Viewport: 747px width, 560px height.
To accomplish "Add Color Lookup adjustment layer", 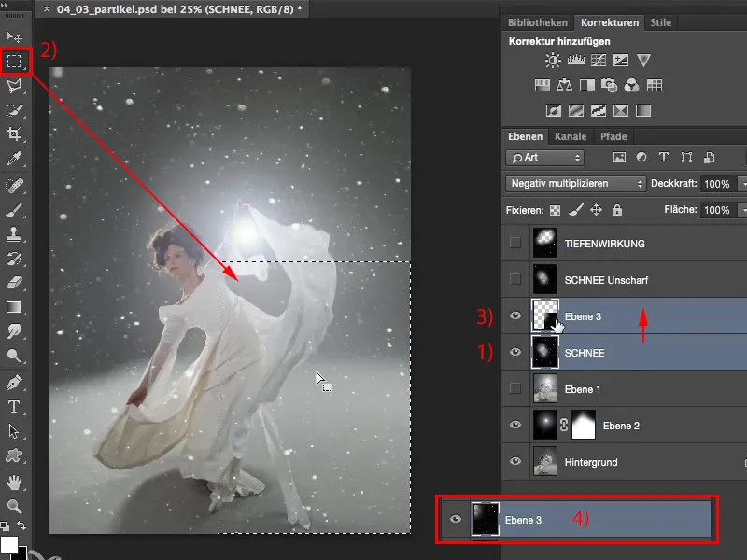I will click(655, 86).
